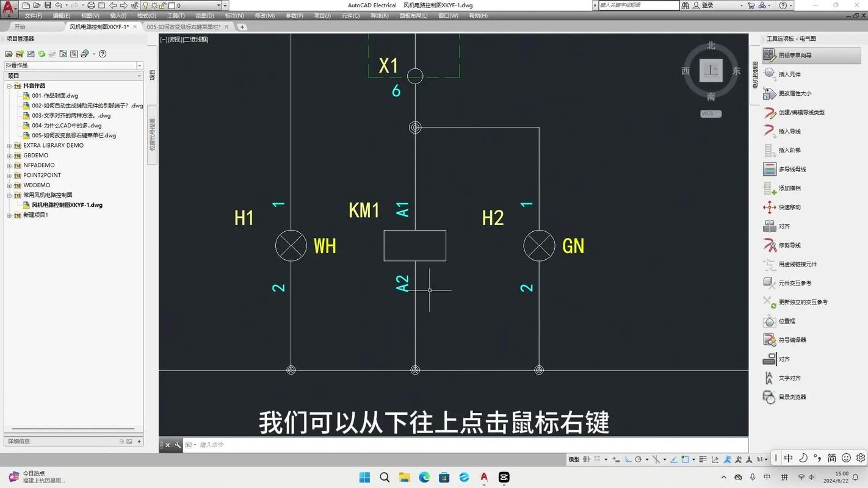The height and width of the screenshot is (488, 868).
Task: Expand the NFPADEMO project node
Action: point(10,165)
